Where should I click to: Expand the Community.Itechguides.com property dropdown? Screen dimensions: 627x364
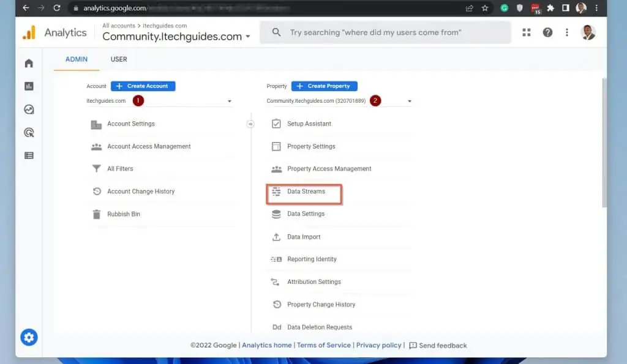coord(409,101)
